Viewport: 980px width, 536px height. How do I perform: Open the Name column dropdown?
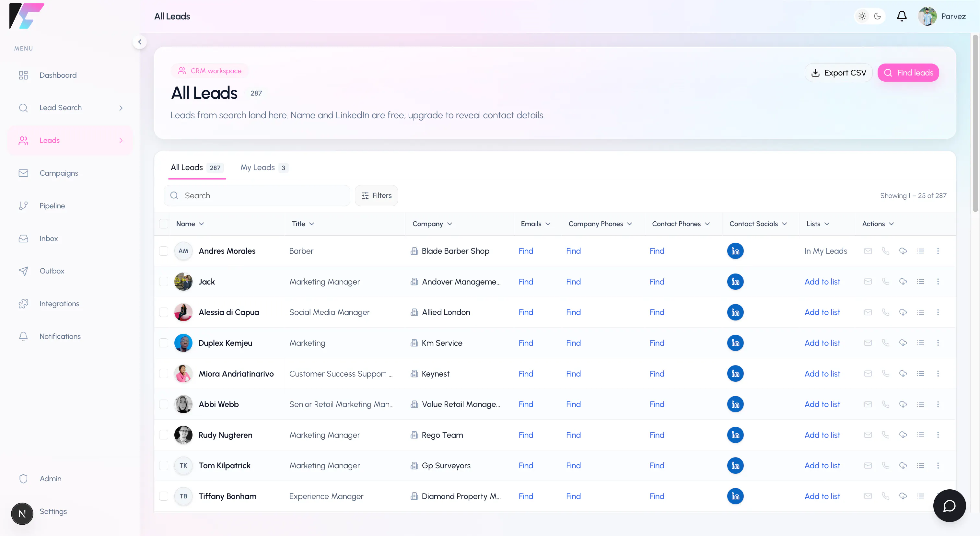coord(201,224)
